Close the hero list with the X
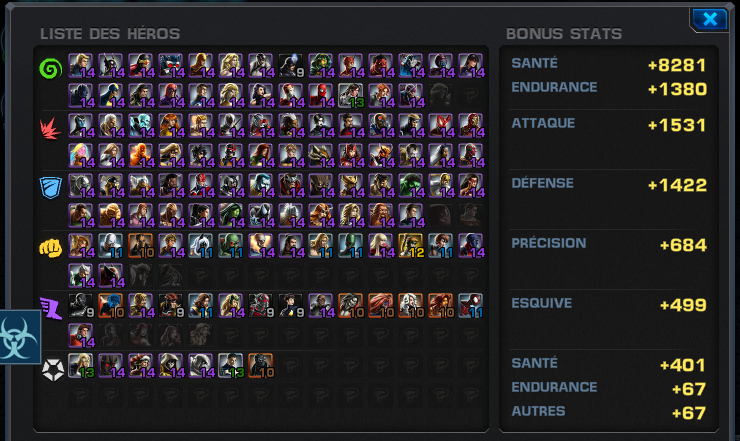The width and height of the screenshot is (740, 441). pos(710,19)
